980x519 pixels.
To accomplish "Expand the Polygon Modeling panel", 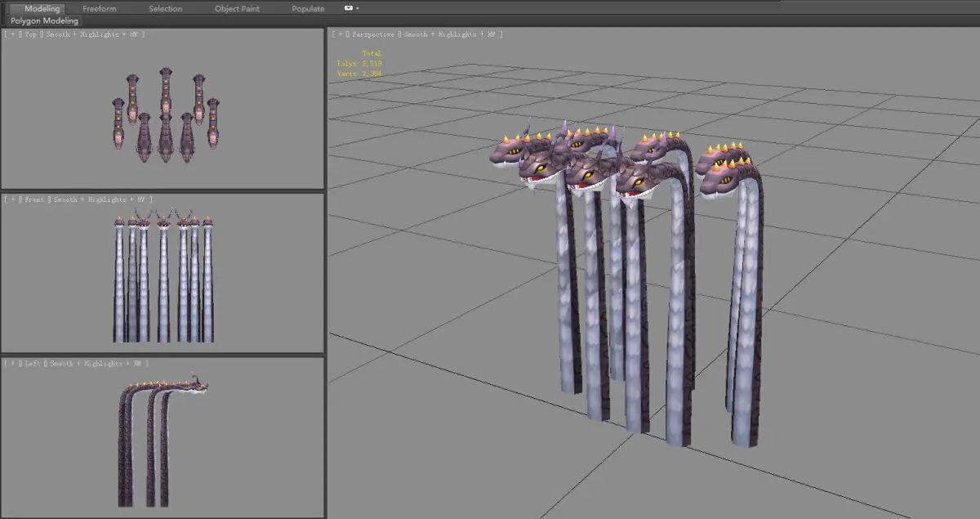I will (45, 20).
